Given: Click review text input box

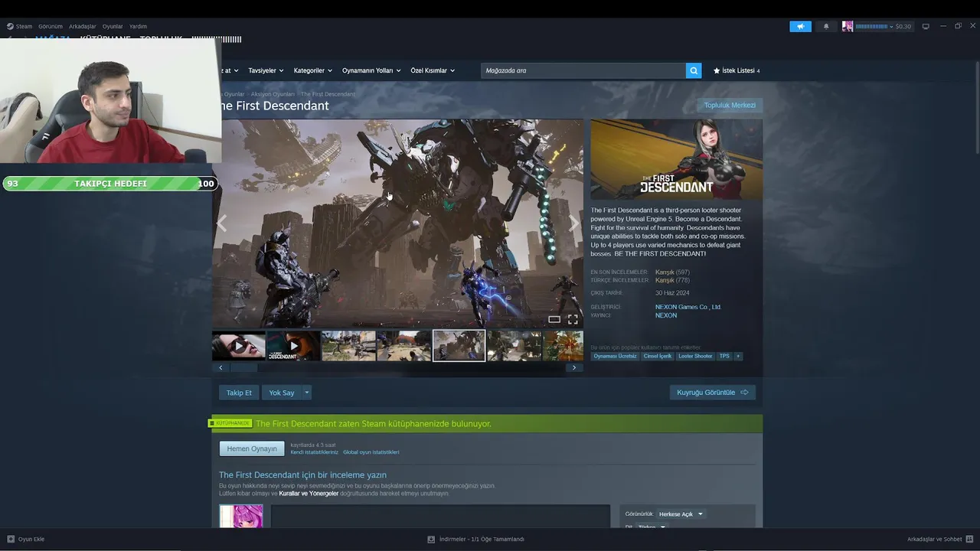Looking at the screenshot, I should click(440, 517).
